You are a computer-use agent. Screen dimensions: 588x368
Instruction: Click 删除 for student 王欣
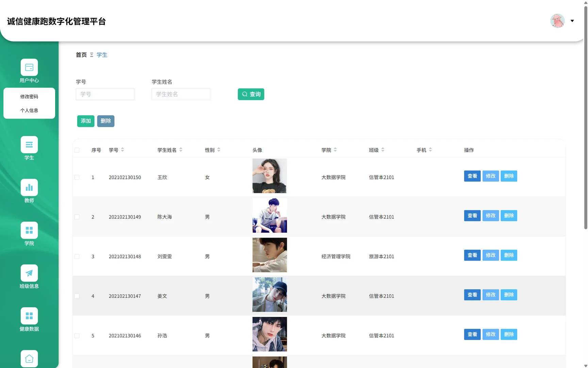[509, 176]
